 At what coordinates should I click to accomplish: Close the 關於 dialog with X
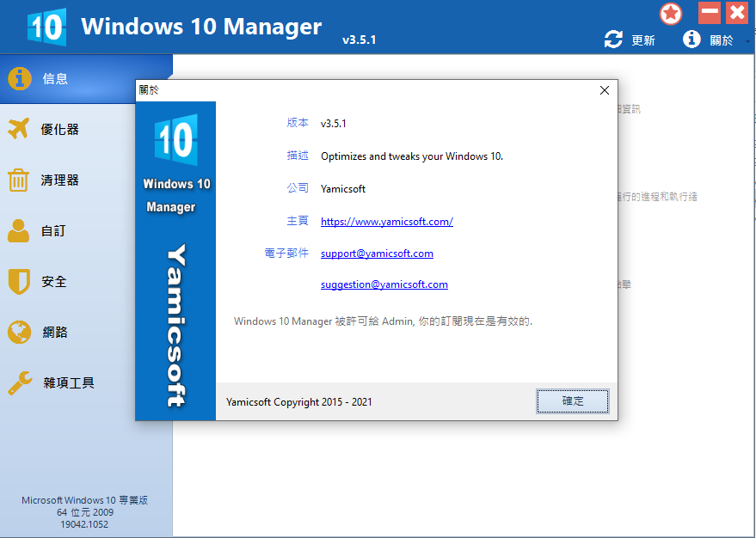pyautogui.click(x=605, y=90)
